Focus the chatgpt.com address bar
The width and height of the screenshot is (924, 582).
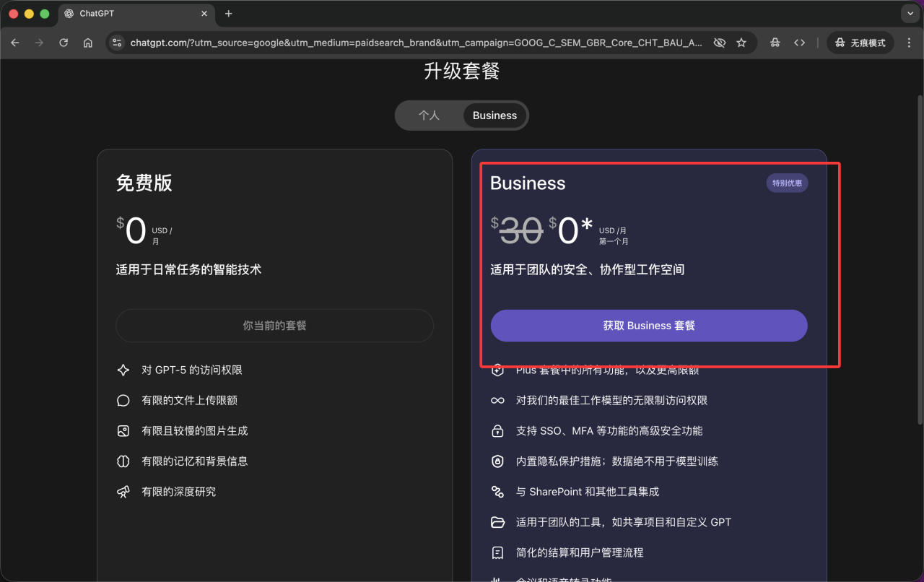417,43
